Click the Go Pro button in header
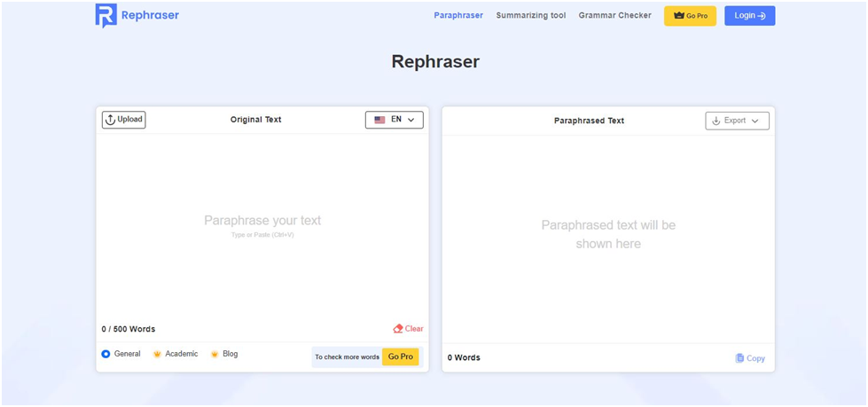The height and width of the screenshot is (407, 868). pos(691,15)
